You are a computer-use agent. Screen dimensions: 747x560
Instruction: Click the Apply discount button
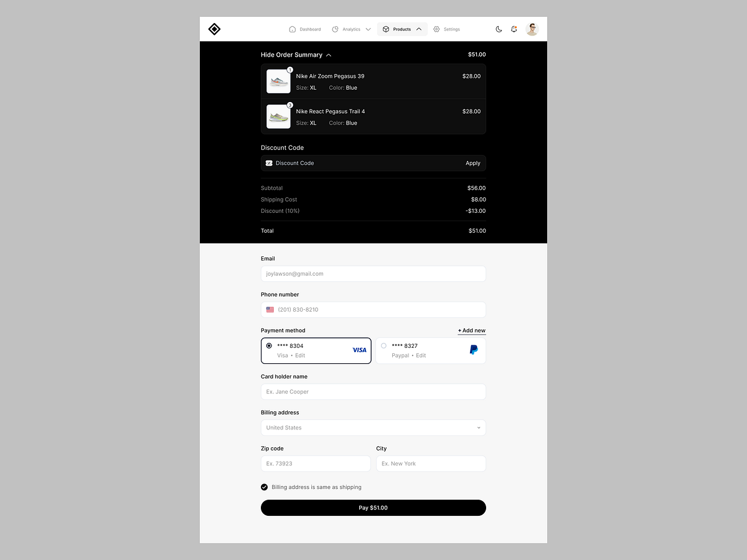(x=473, y=163)
